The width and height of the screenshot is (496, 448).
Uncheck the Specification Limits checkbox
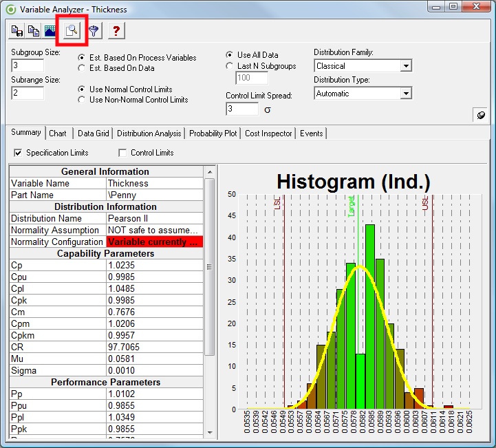(x=18, y=153)
